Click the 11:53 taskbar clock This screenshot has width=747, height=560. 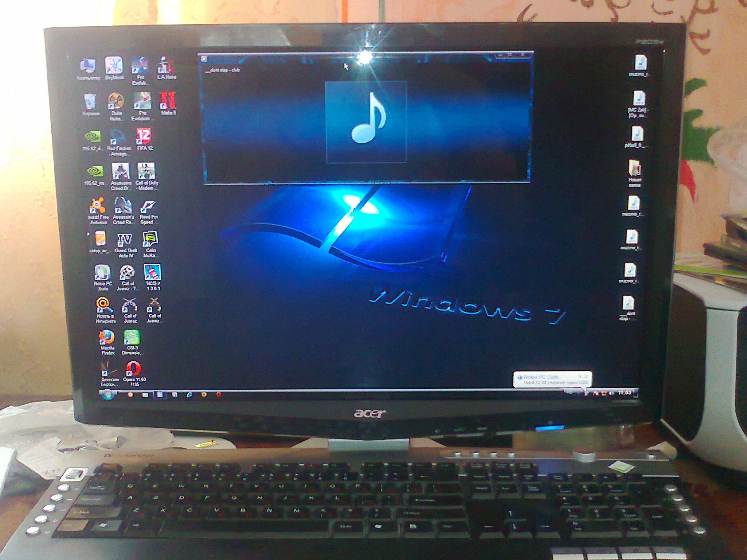coord(624,393)
